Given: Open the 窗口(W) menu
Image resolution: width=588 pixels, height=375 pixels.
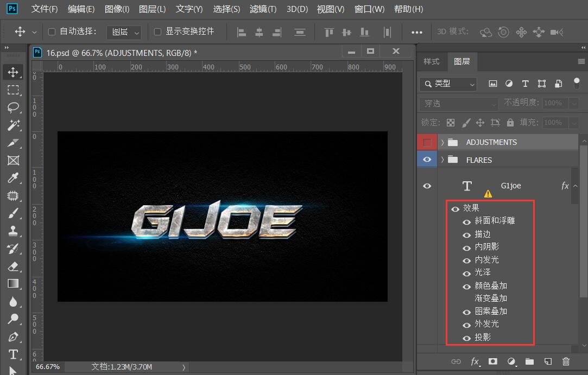Looking at the screenshot, I should (369, 9).
